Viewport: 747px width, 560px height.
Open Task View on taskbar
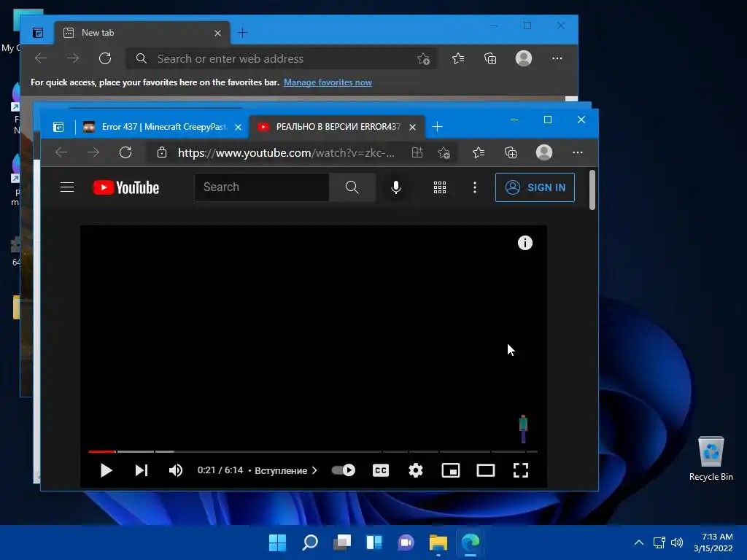(342, 542)
